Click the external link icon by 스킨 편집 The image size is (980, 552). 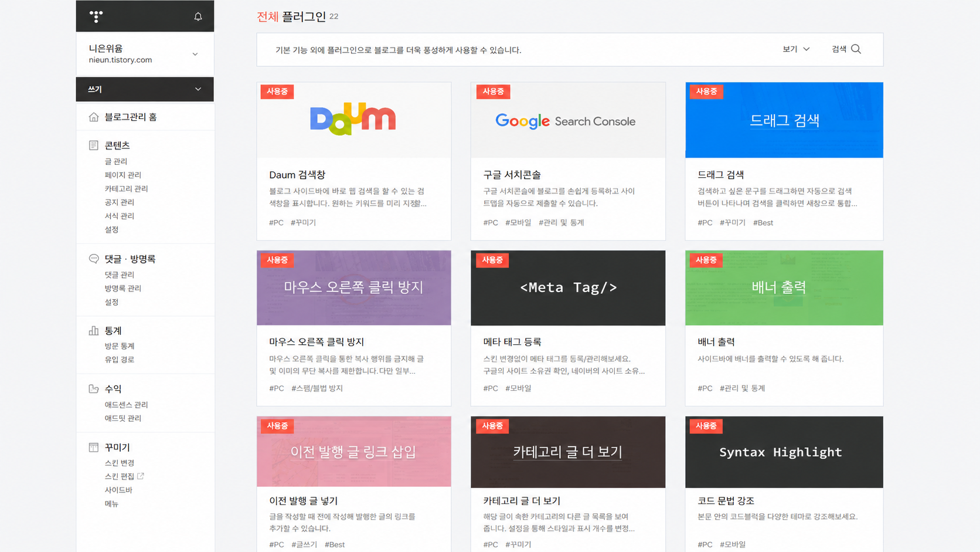141,476
